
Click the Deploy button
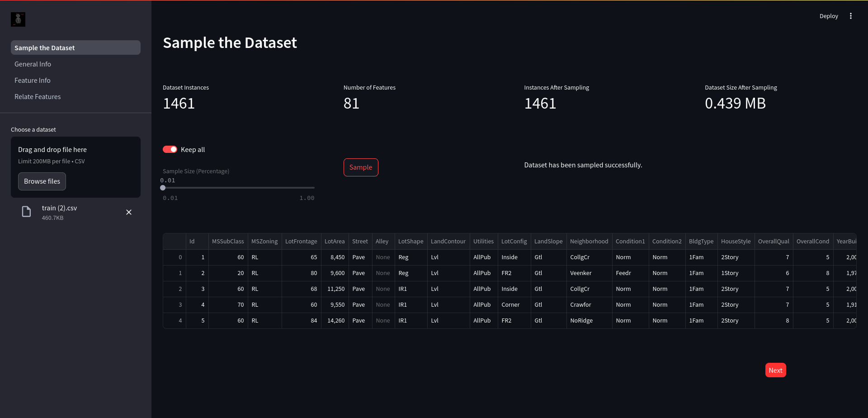click(x=829, y=16)
